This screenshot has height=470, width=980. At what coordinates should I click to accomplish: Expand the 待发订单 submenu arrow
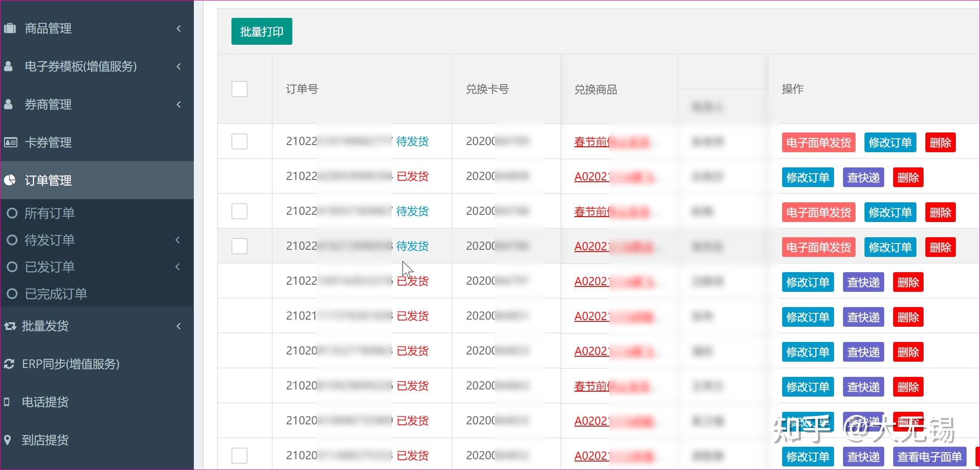[178, 240]
